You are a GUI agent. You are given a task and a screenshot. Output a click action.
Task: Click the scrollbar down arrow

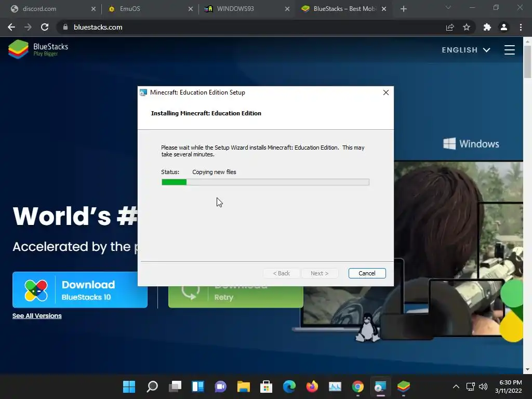click(527, 369)
